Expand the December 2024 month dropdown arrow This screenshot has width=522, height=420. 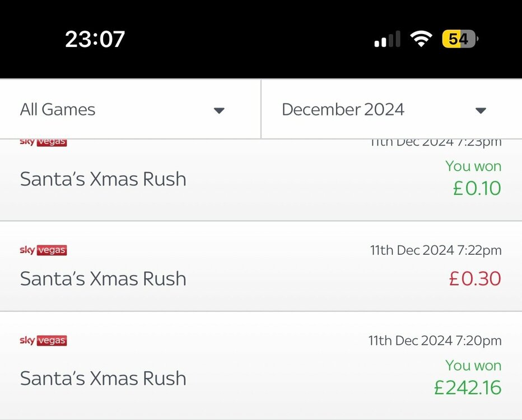(x=481, y=110)
